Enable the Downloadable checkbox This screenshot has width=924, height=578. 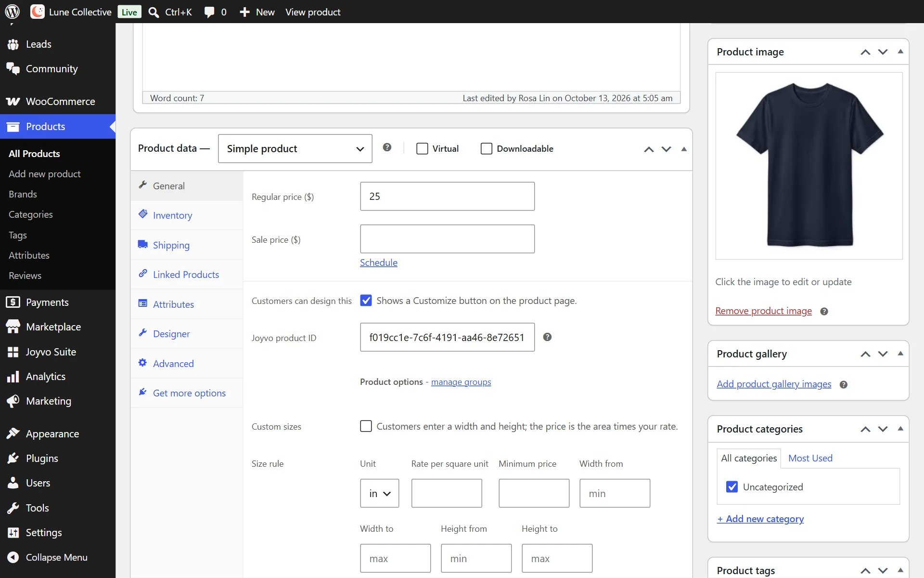(x=487, y=149)
